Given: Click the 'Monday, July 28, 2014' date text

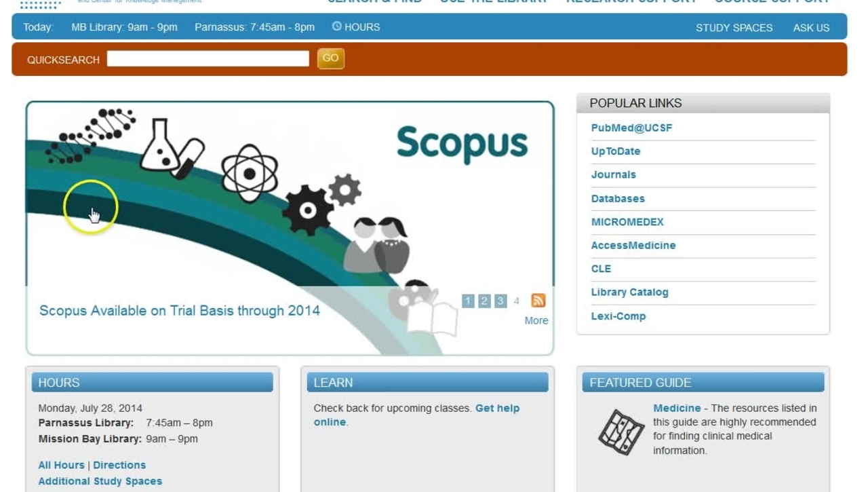Looking at the screenshot, I should coord(90,408).
